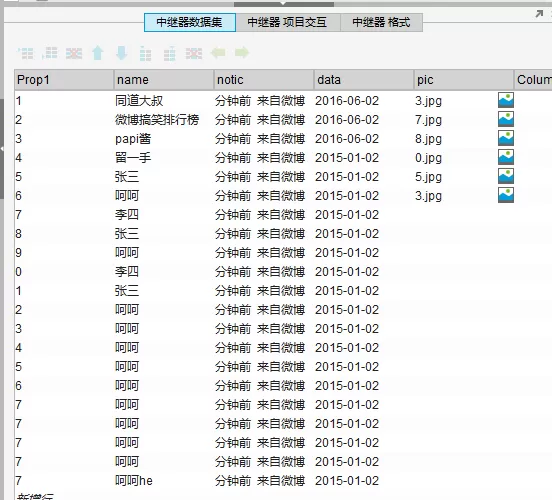Screen dimensions: 552x500
Task: Select the name column header
Action: [x=164, y=80]
